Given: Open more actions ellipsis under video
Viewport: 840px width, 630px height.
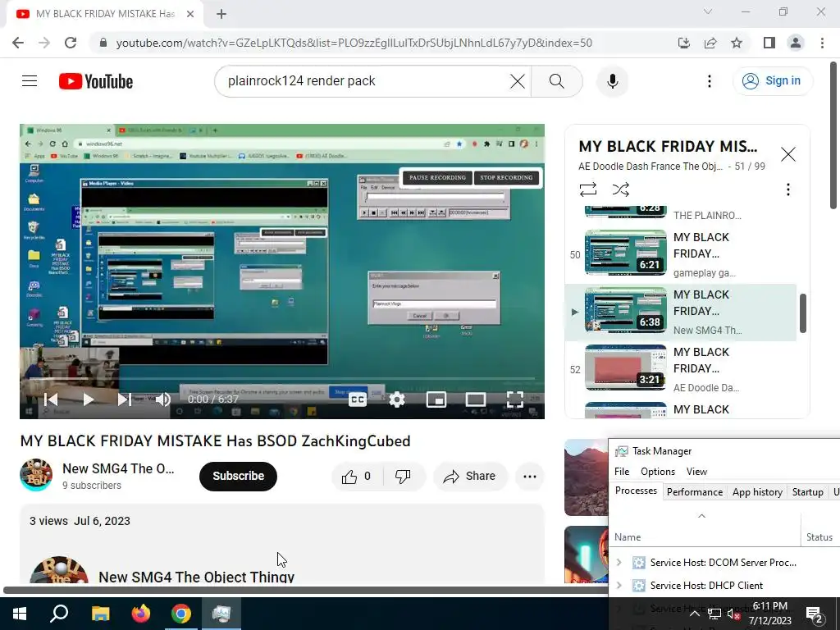Looking at the screenshot, I should pos(530,477).
